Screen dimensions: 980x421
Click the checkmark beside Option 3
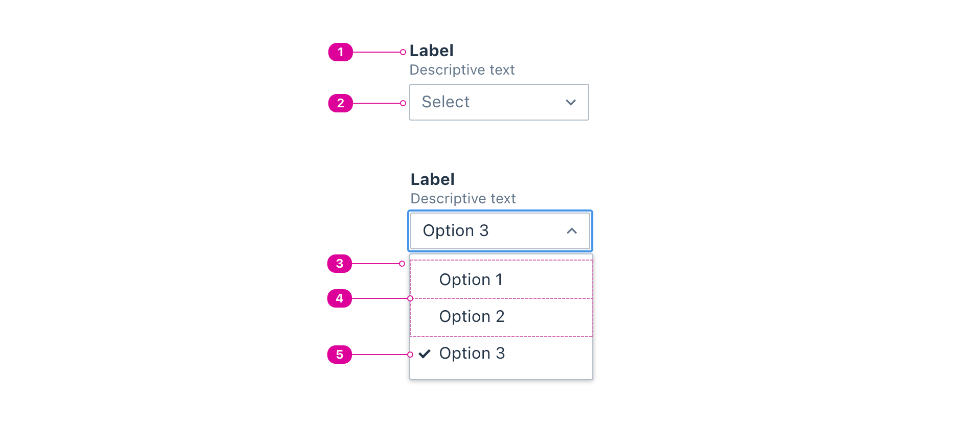coord(424,354)
